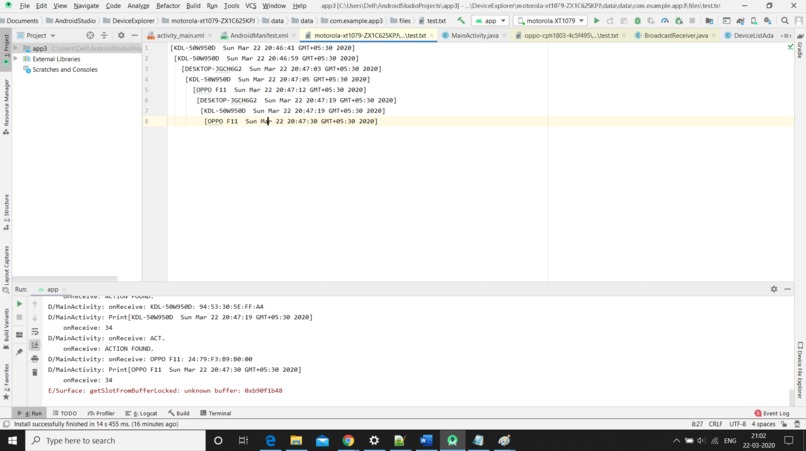Screen dimensions: 806x451
Task: Click the Run Anything toolbar icon
Action: pyautogui.click(x=726, y=21)
